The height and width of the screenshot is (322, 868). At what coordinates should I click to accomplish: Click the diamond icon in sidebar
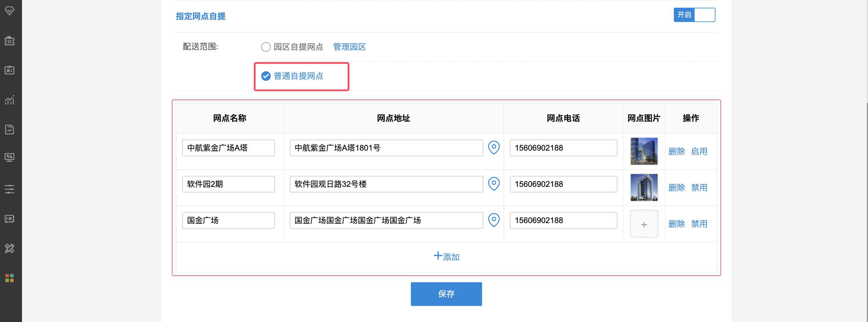tap(9, 11)
